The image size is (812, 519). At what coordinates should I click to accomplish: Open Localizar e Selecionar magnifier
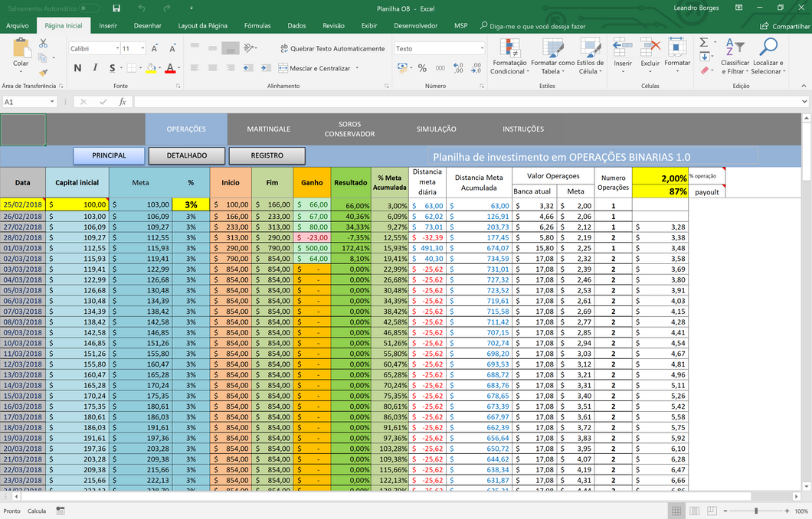[x=768, y=57]
